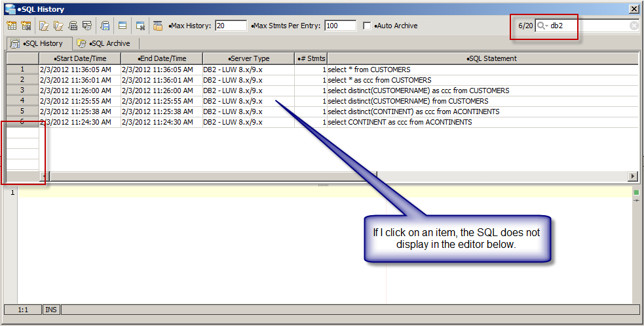Clear the db2 search filter

click(634, 26)
